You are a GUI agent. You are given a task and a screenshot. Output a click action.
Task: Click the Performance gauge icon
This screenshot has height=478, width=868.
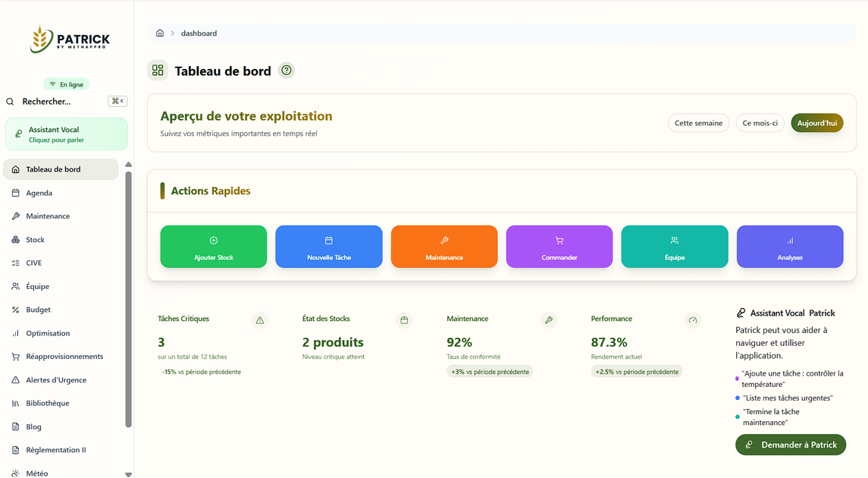click(x=692, y=320)
